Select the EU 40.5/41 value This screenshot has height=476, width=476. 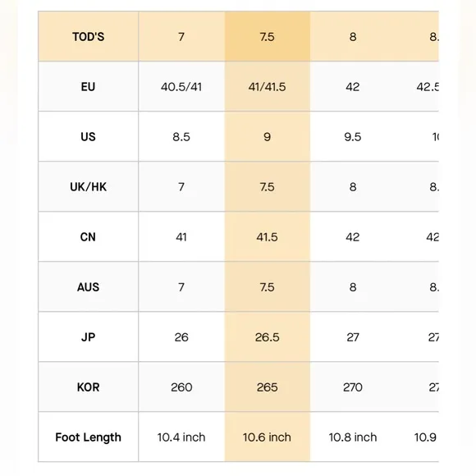pos(181,87)
